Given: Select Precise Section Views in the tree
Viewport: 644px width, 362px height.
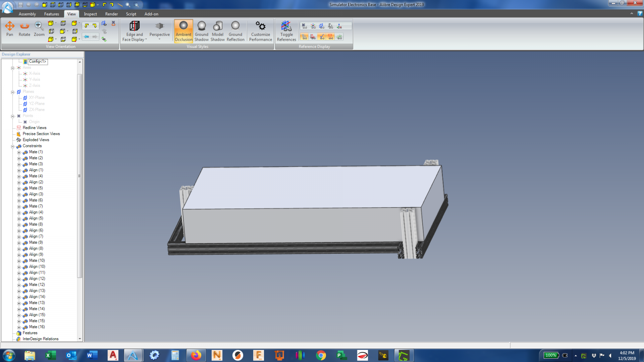Looking at the screenshot, I should coord(41,134).
